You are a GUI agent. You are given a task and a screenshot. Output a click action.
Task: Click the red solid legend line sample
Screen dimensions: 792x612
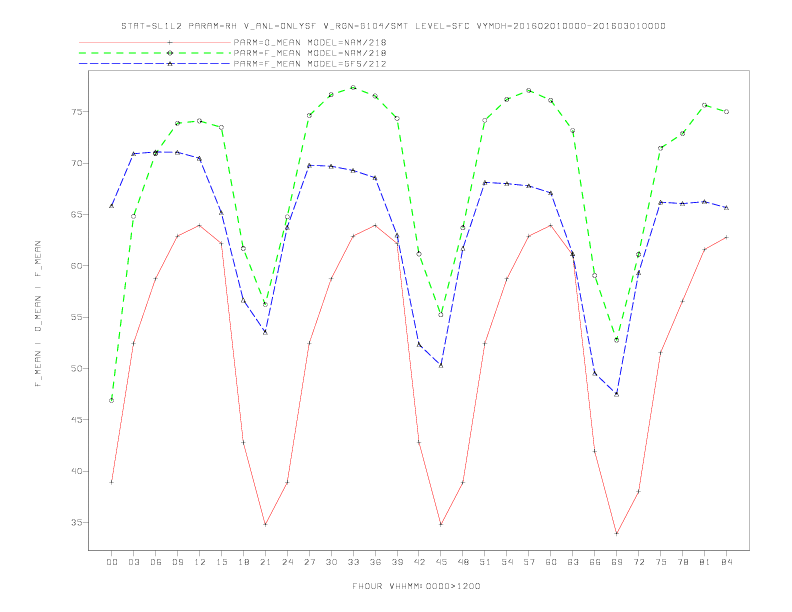coord(155,42)
